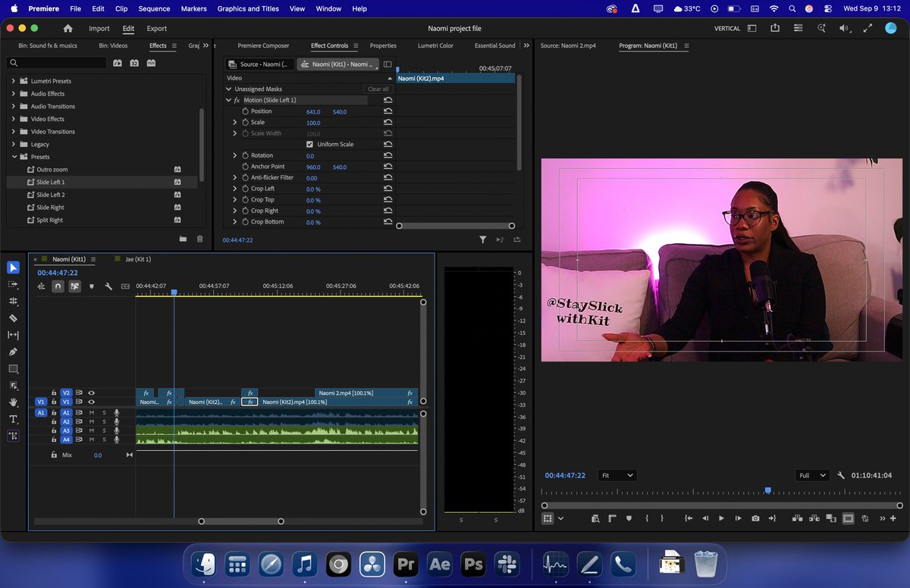Open the Full playback resolution dropdown
The image size is (910, 588).
click(814, 475)
